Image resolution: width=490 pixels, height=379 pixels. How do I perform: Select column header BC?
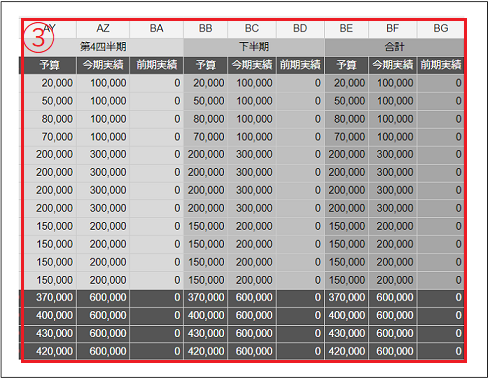tap(252, 29)
